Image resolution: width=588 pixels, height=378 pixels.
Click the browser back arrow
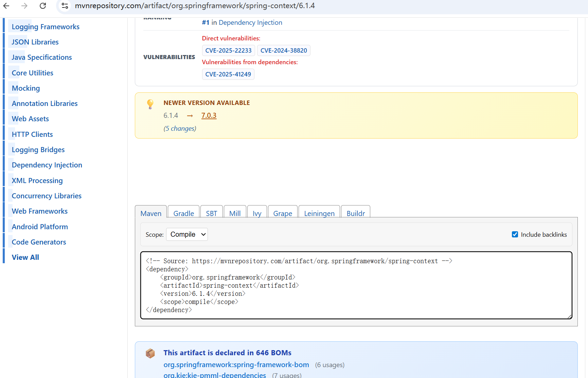pos(6,6)
